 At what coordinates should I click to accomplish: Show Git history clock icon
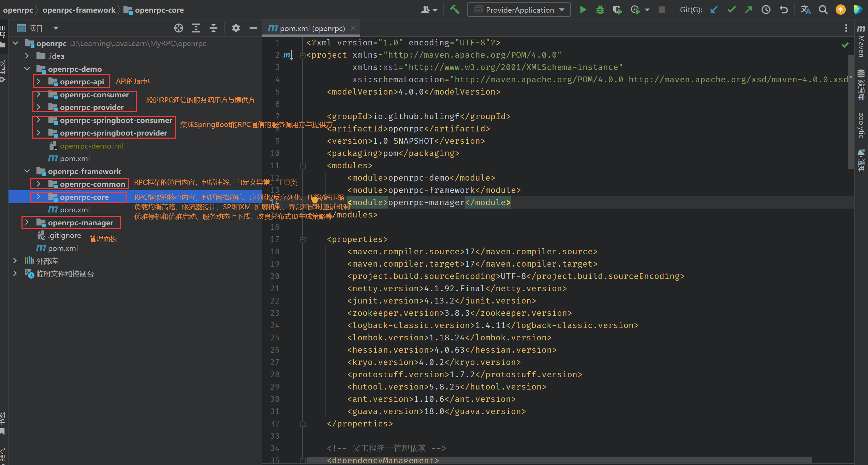point(766,10)
